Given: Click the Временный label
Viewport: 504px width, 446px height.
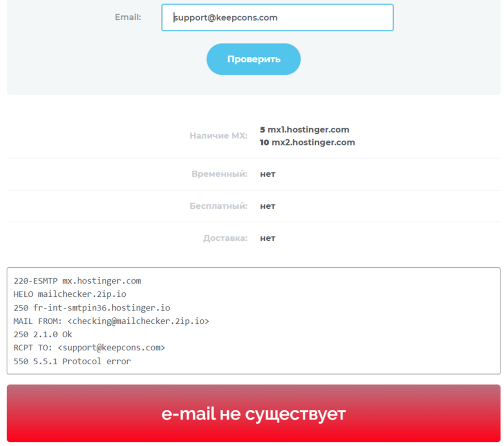Looking at the screenshot, I should (x=219, y=174).
